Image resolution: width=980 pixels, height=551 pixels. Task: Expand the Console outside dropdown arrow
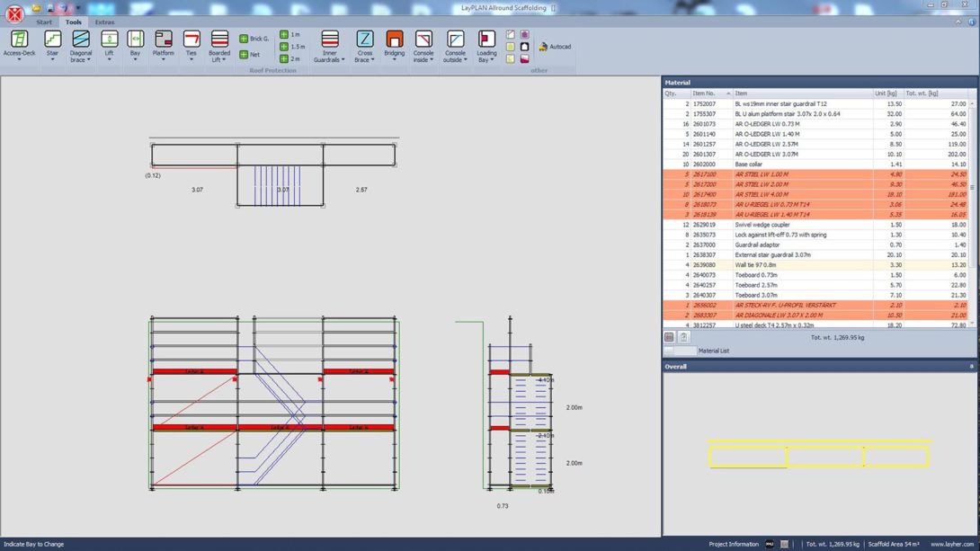pyautogui.click(x=464, y=60)
